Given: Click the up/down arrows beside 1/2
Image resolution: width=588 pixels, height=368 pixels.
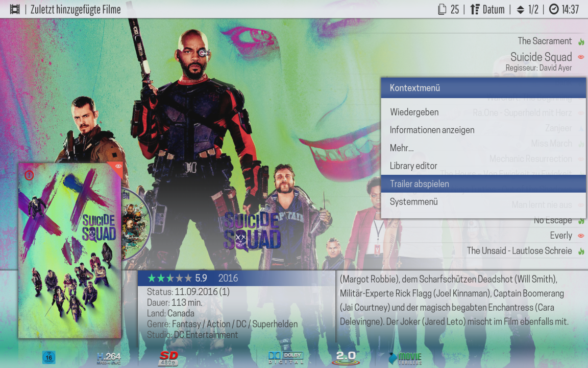Looking at the screenshot, I should (520, 10).
